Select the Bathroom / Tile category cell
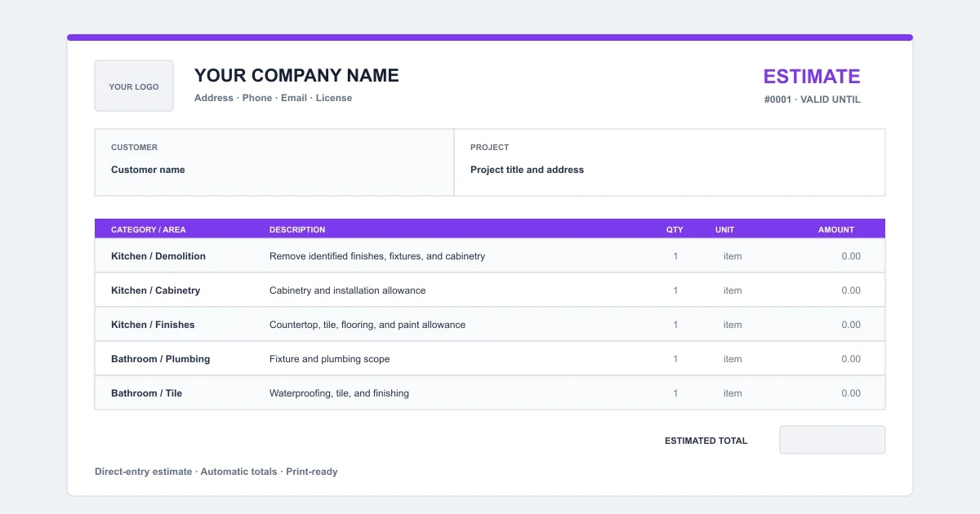The height and width of the screenshot is (514, 980). pos(146,393)
